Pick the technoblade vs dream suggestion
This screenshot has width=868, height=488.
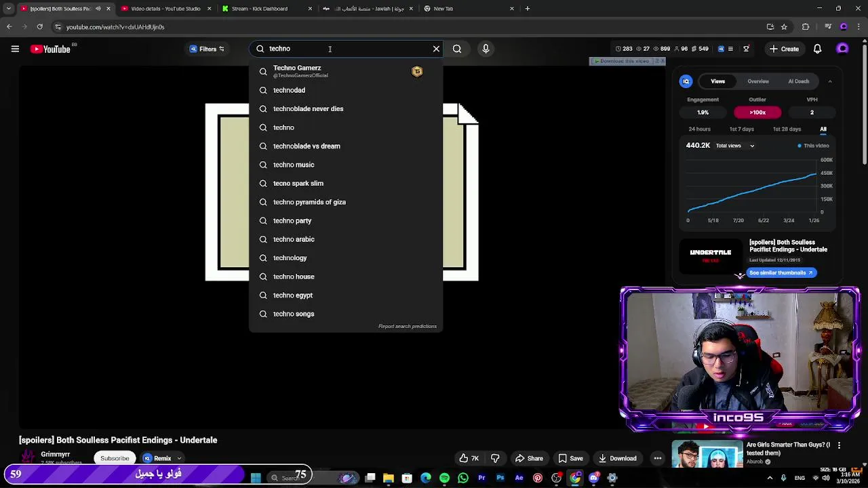pos(346,146)
